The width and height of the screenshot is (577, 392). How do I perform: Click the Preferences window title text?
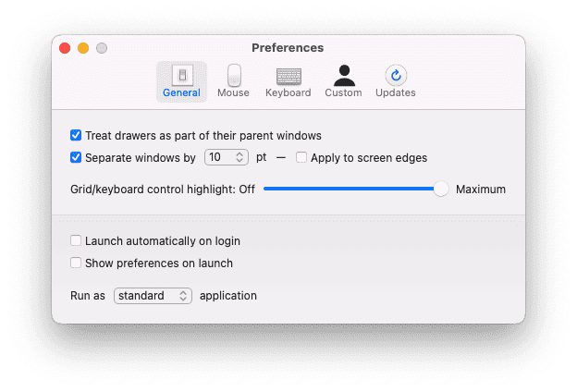pyautogui.click(x=288, y=47)
